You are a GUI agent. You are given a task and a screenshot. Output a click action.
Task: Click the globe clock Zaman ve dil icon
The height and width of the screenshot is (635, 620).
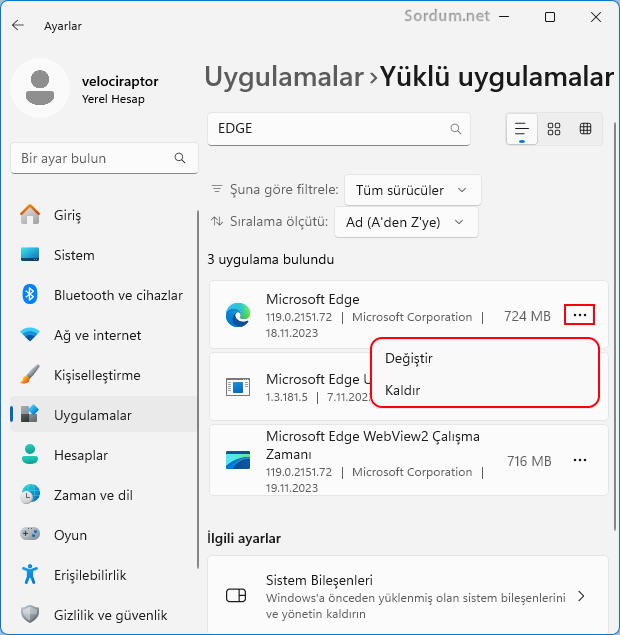pyautogui.click(x=30, y=494)
